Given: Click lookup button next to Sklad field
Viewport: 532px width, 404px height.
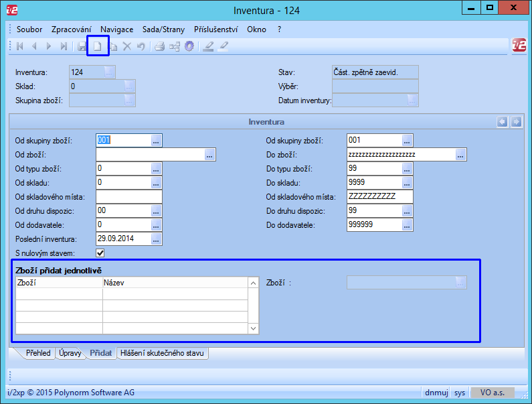Looking at the screenshot, I should tap(129, 86).
